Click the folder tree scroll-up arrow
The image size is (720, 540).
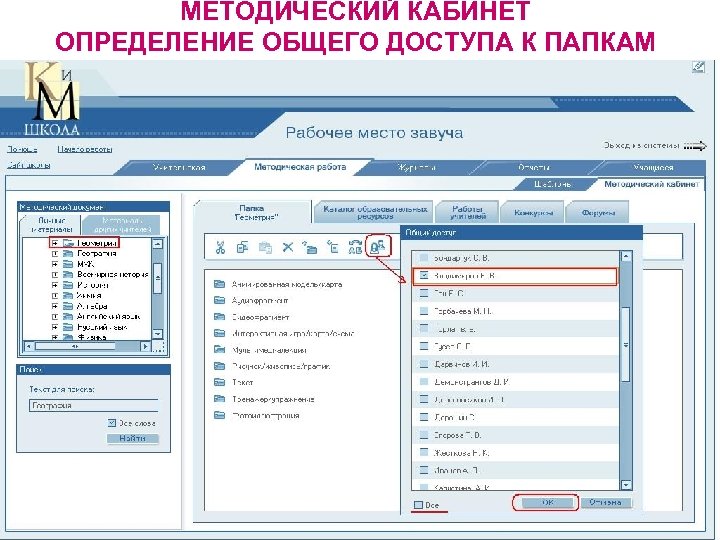point(157,244)
